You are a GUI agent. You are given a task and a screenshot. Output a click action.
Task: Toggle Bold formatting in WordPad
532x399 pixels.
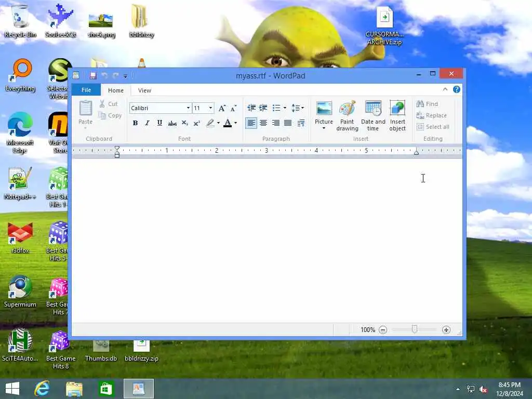click(135, 123)
